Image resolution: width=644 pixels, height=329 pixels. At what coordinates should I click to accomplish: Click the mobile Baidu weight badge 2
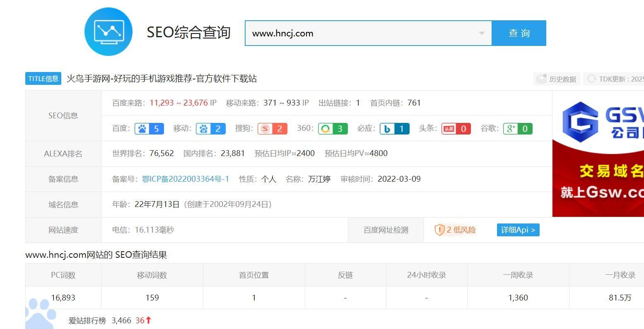click(211, 129)
